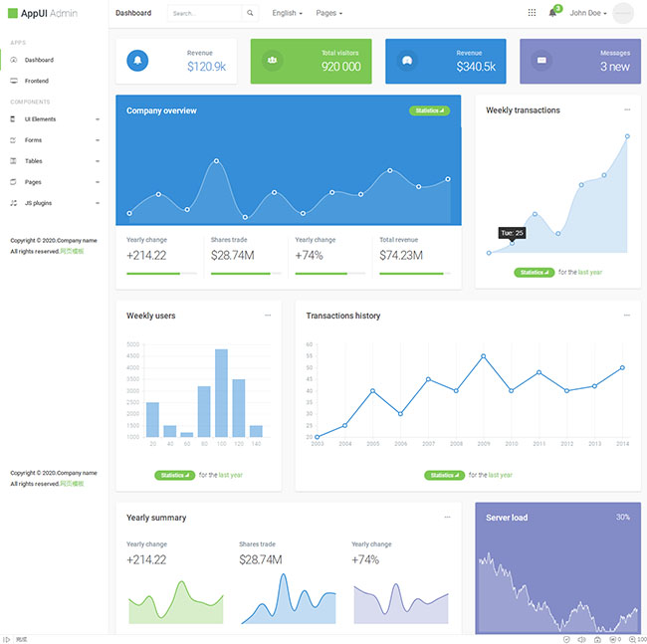
Task: Click the AppUI Admin logo
Action: click(x=49, y=13)
